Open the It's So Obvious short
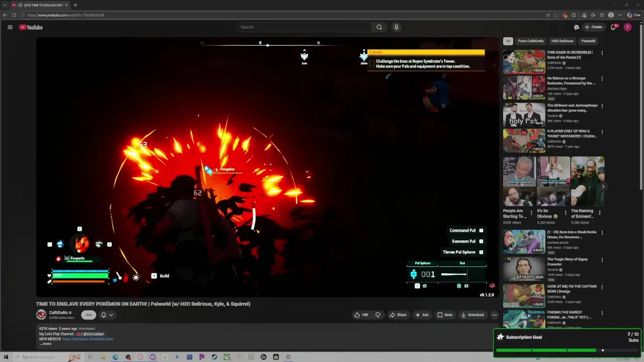644x362 pixels. 553,182
